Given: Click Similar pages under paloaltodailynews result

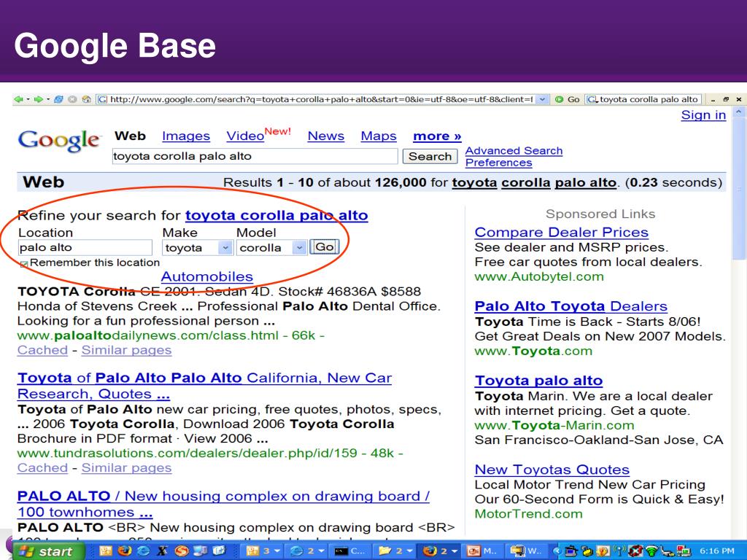Looking at the screenshot, I should pyautogui.click(x=126, y=350).
